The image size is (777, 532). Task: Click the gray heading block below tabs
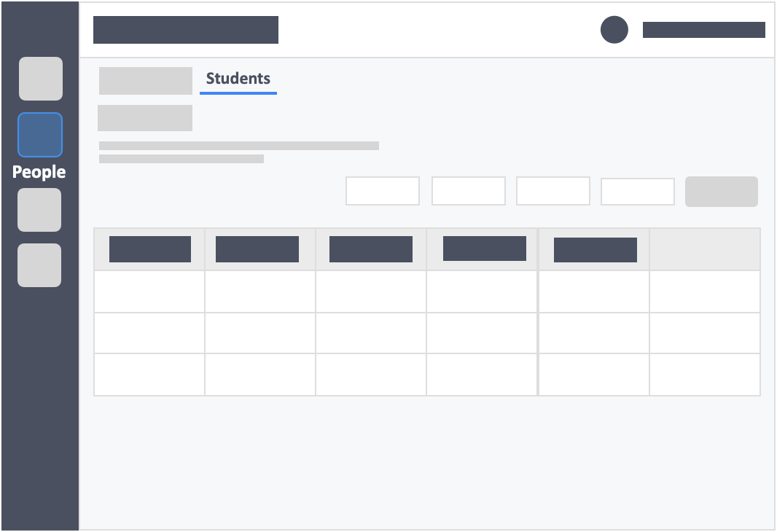coord(145,118)
